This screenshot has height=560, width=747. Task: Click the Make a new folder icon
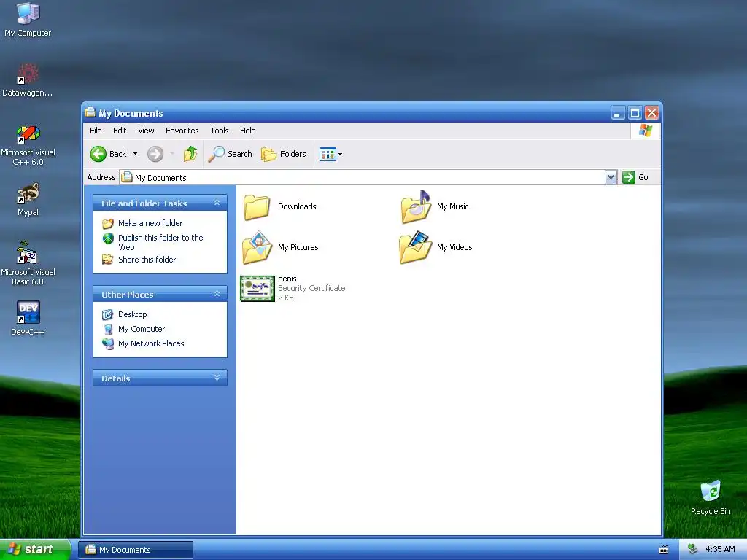point(108,223)
